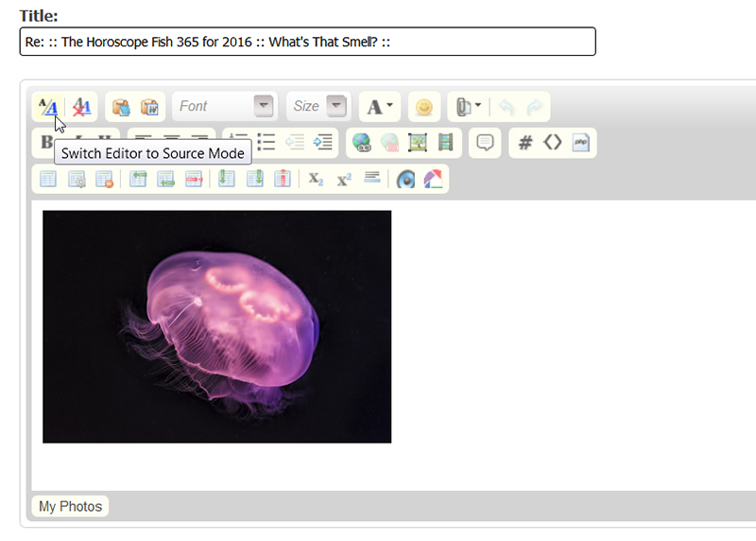Toggle bold formatting
The height and width of the screenshot is (541, 756).
[x=45, y=142]
